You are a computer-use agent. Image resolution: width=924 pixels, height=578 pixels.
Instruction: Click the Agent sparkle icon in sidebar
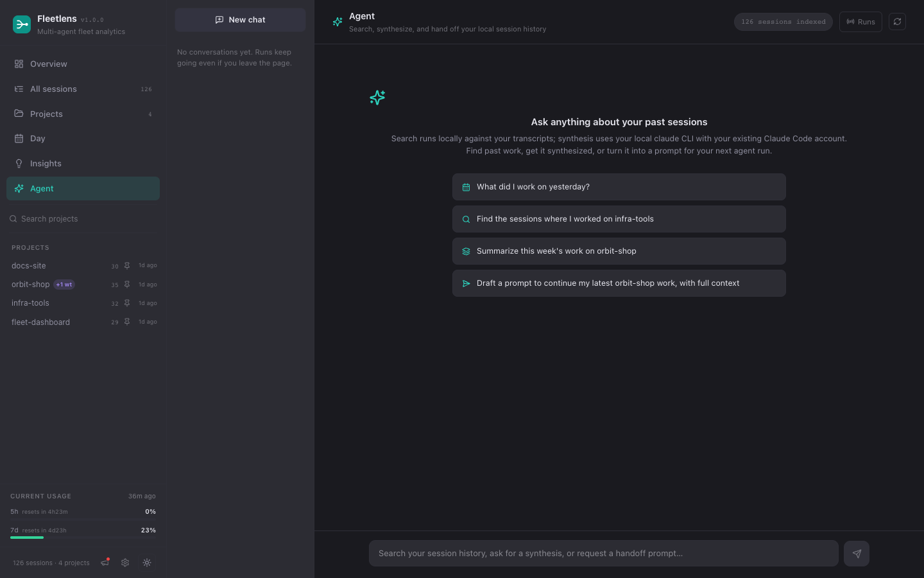click(x=19, y=188)
